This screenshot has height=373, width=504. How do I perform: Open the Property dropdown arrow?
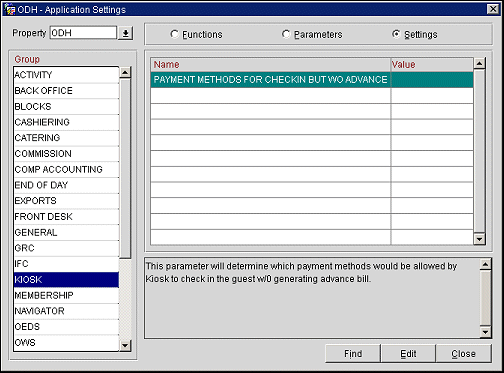coord(126,33)
